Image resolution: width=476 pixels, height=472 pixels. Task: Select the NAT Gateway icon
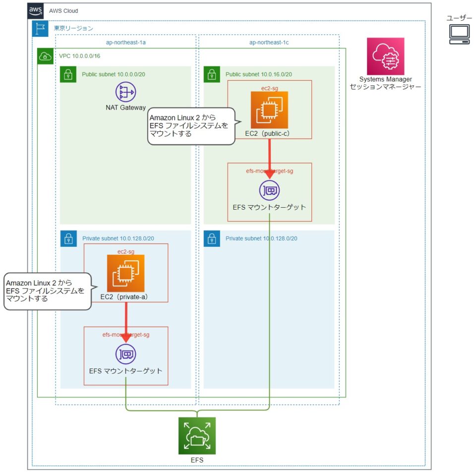point(125,92)
